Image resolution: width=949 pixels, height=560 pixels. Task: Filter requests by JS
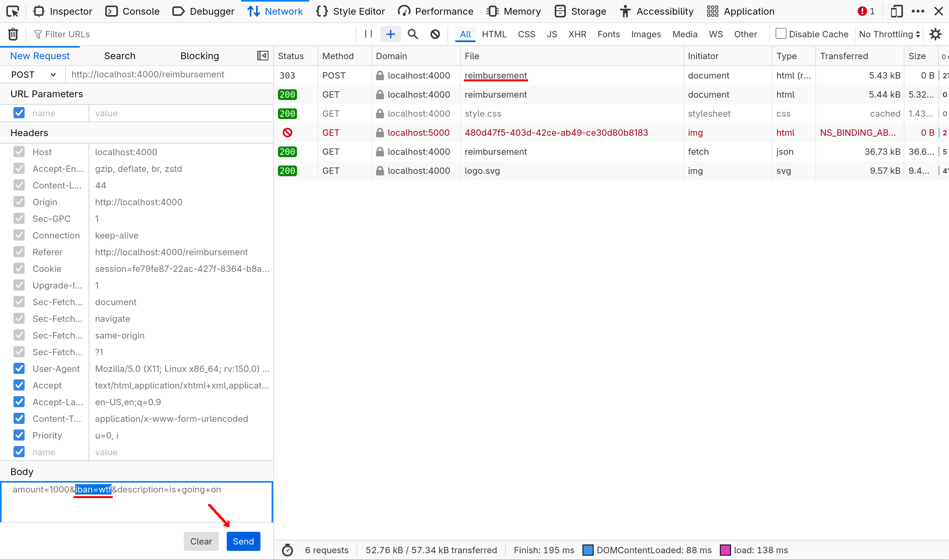tap(552, 34)
